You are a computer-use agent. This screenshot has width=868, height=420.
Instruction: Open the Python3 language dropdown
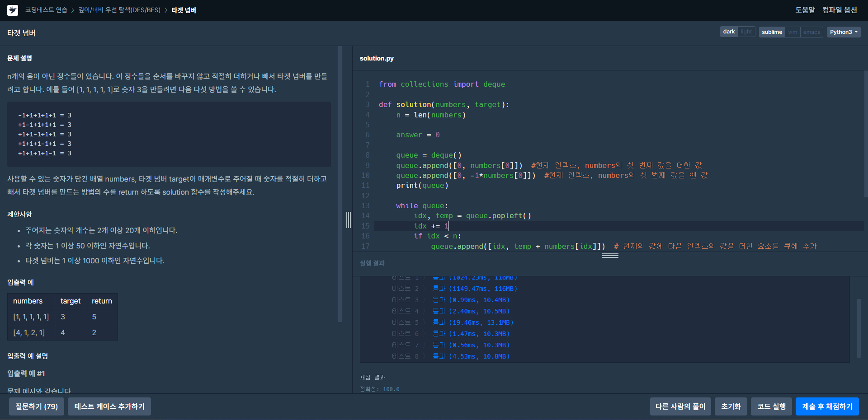(x=844, y=32)
